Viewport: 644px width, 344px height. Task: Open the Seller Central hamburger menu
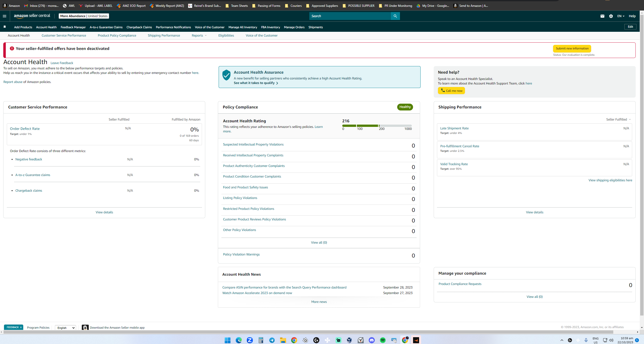click(5, 16)
